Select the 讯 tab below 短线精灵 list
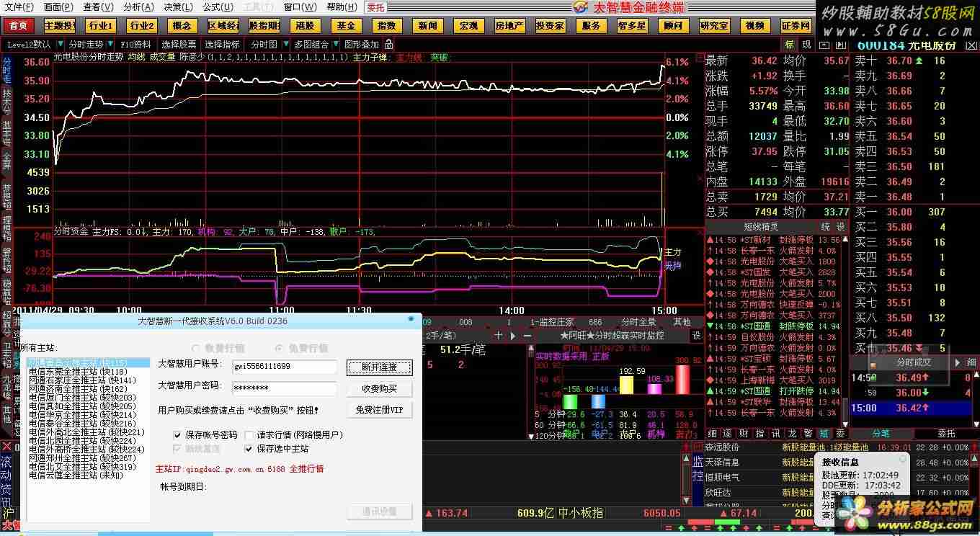This screenshot has height=536, width=980. (775, 434)
